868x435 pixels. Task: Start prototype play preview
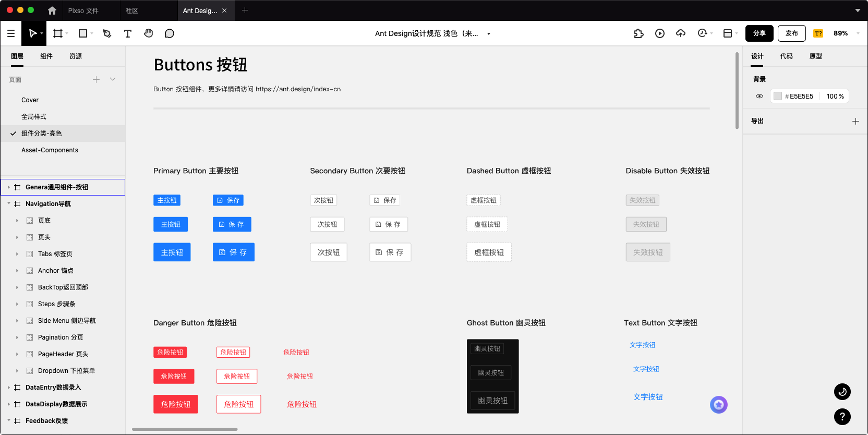coord(660,33)
